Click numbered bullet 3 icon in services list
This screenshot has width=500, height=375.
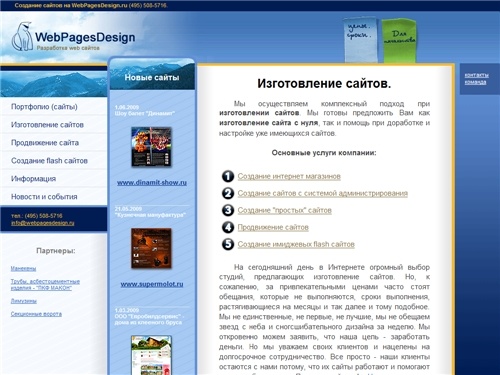point(228,210)
